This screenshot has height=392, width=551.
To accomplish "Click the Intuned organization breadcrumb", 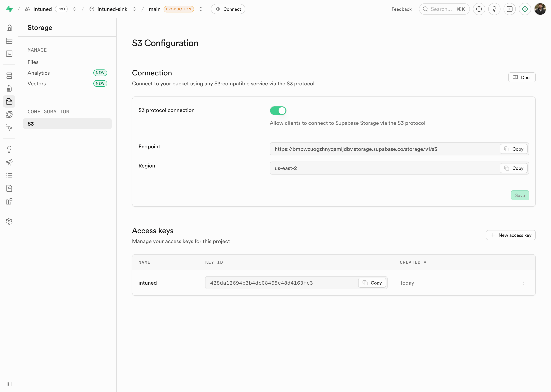I will point(42,9).
